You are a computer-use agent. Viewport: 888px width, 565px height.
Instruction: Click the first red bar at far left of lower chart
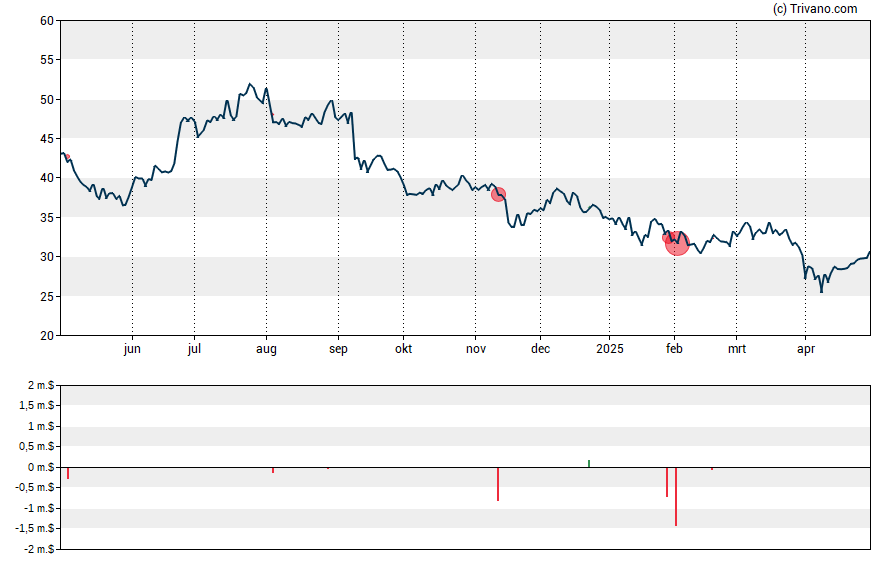point(68,473)
